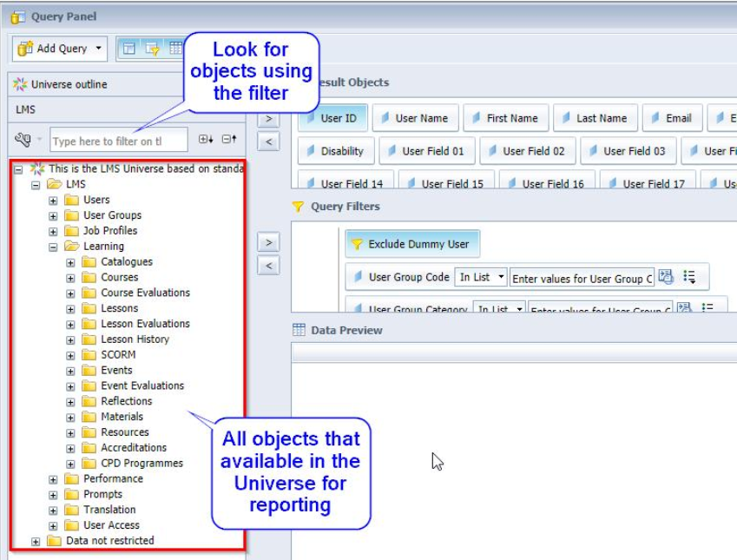737x560 pixels.
Task: Add object to Result Objects with right arrow
Action: point(268,119)
